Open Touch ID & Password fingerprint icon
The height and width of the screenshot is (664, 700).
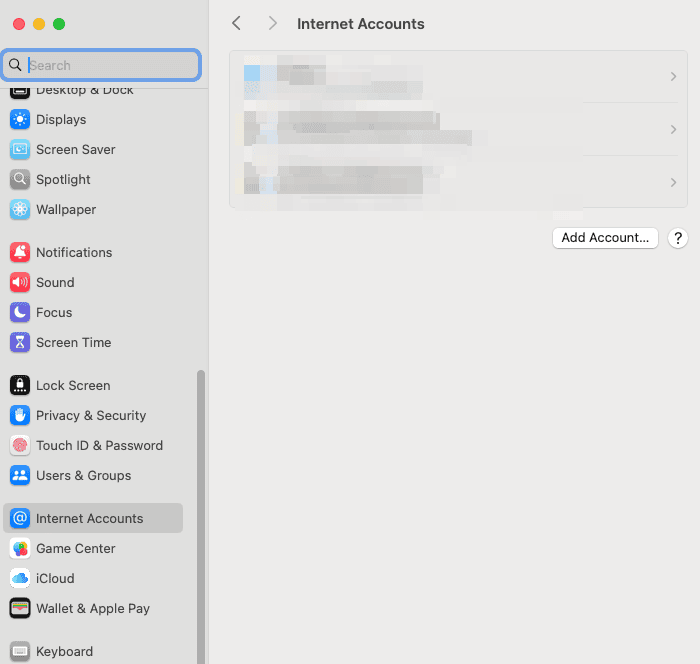tap(20, 446)
